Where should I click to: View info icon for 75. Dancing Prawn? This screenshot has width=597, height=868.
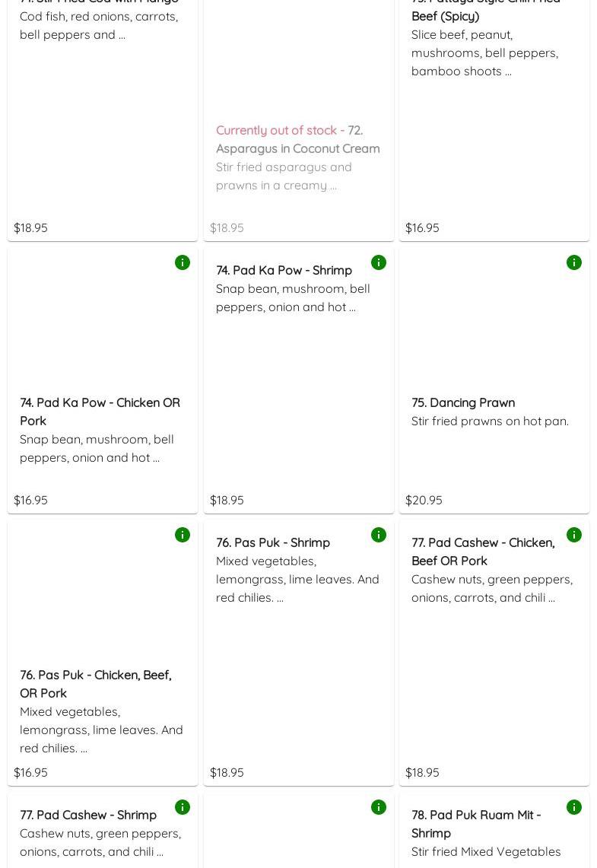pyautogui.click(x=574, y=262)
